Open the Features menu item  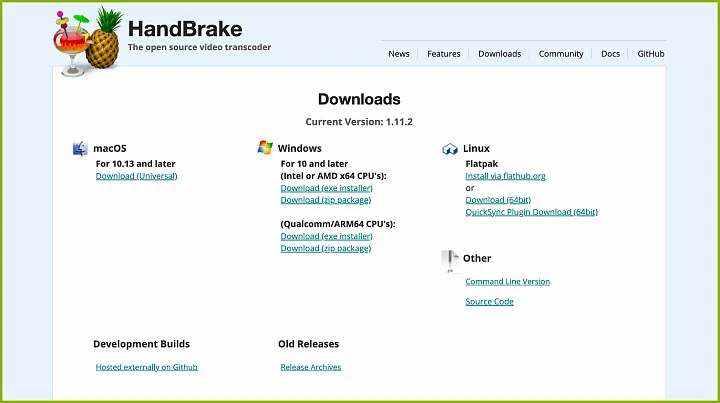444,54
